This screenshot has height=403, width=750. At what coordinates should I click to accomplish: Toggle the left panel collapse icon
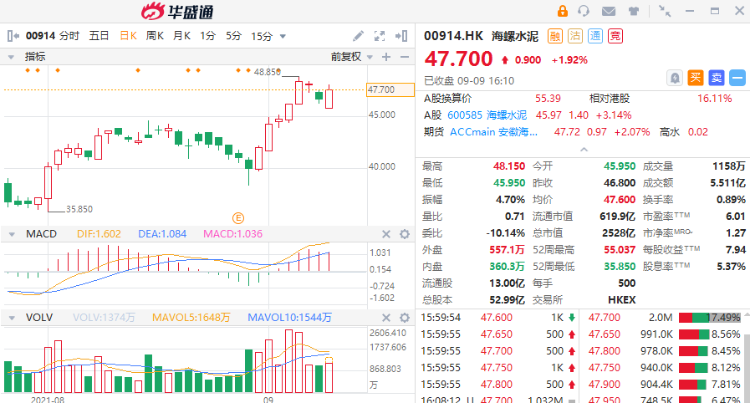point(13,36)
